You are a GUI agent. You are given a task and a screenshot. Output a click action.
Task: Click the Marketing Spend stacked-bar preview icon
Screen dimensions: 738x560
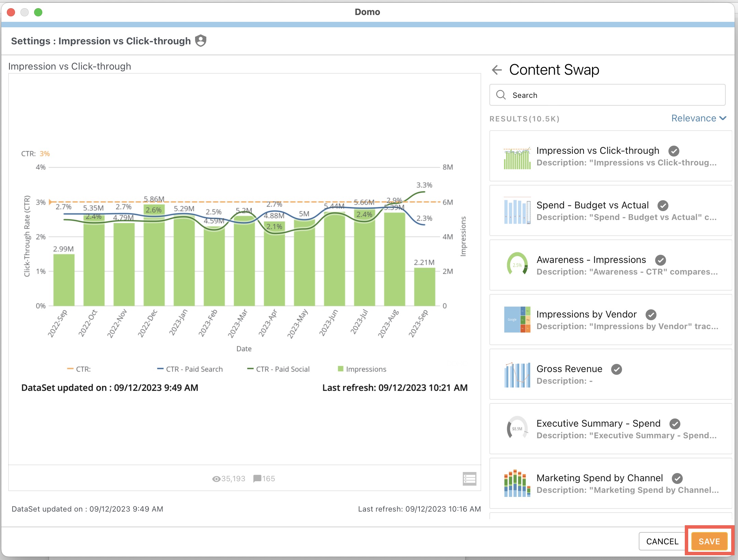pos(517,483)
